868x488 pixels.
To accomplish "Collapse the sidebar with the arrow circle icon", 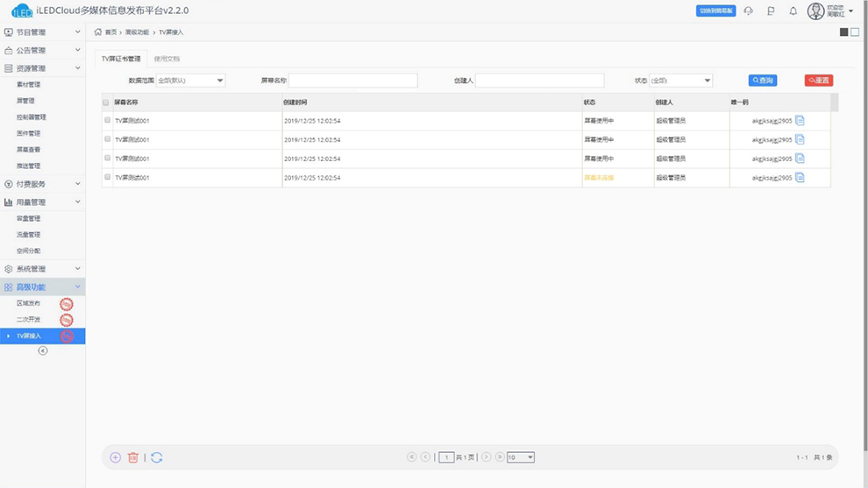I will [42, 350].
